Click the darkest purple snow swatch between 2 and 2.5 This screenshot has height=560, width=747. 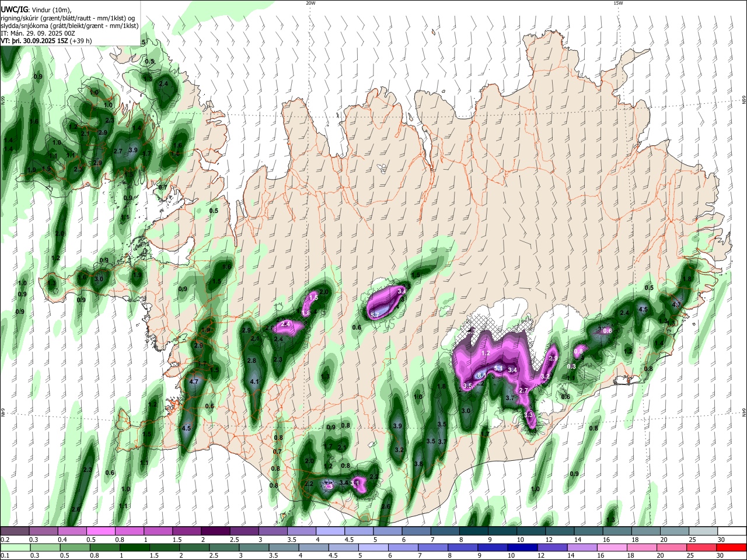[x=215, y=531]
